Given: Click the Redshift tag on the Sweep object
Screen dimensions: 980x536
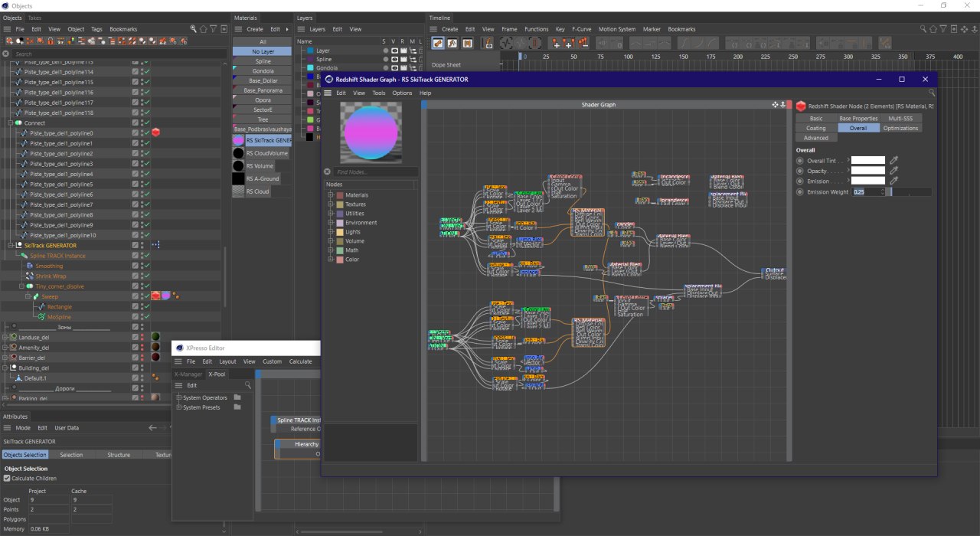Looking at the screenshot, I should (155, 296).
